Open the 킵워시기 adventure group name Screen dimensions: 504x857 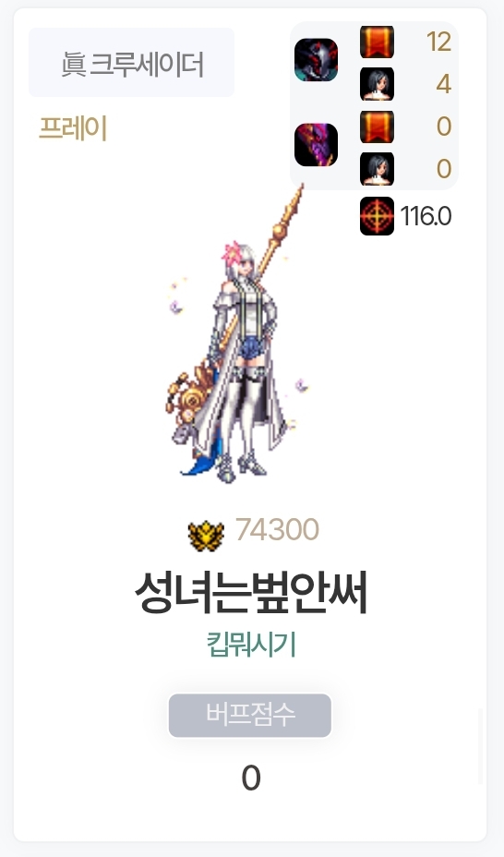pyautogui.click(x=251, y=644)
